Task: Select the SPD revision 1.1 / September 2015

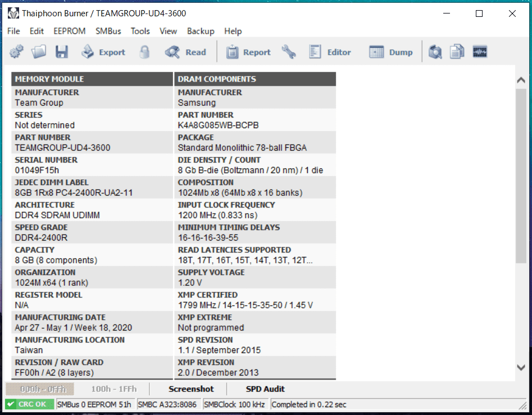Action: click(x=219, y=350)
